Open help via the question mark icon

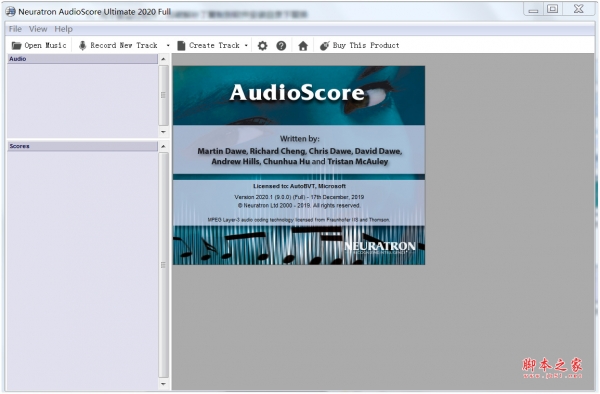tap(281, 46)
